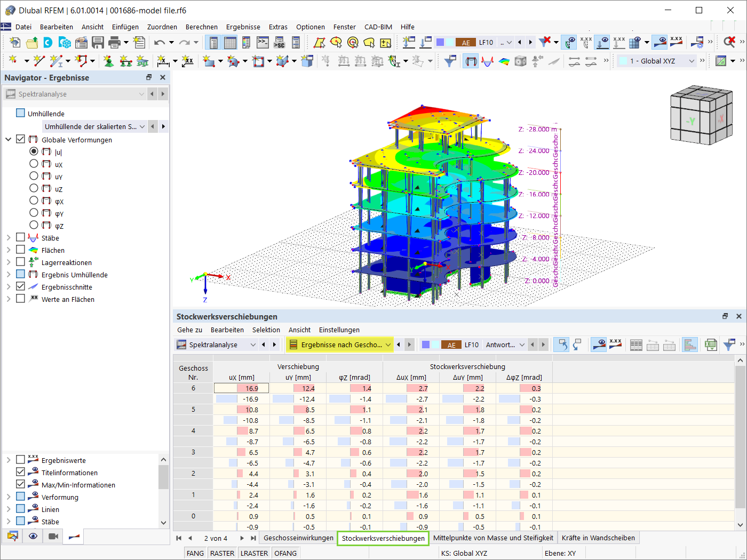Open the navigator display eye tab
747x560 pixels.
coord(33,536)
